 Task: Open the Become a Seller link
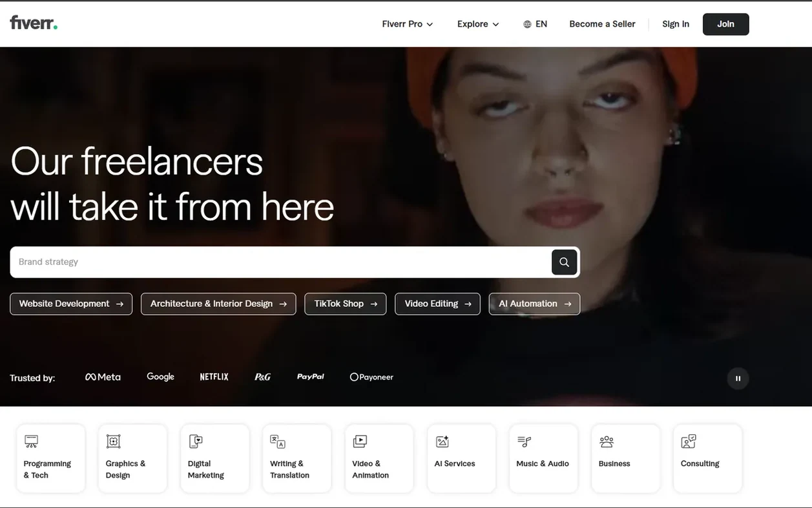(x=602, y=24)
